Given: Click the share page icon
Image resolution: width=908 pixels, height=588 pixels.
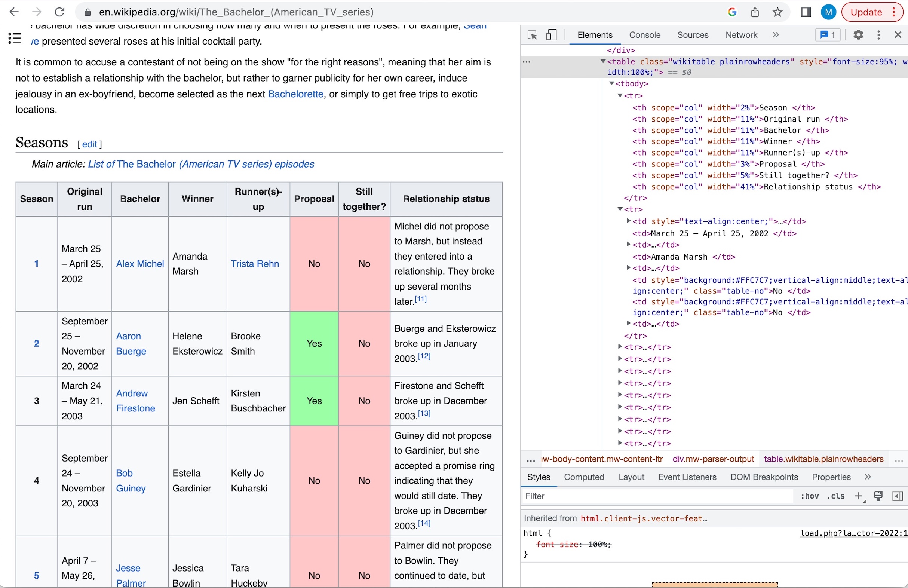Looking at the screenshot, I should [755, 12].
